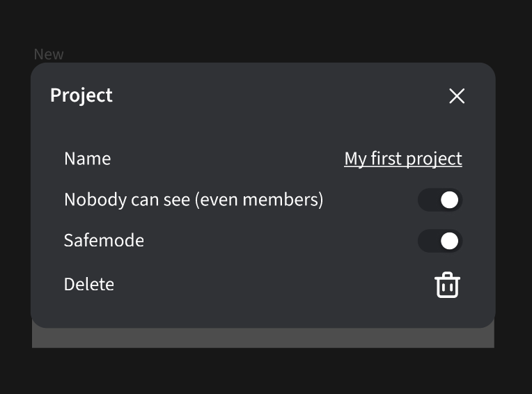
Task: Toggle the Nobody can see switch
Action: point(440,200)
